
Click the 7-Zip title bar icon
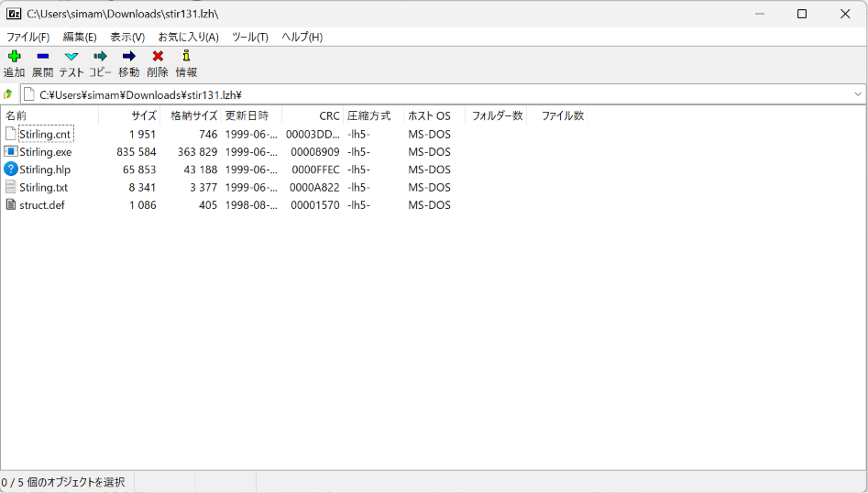click(14, 14)
